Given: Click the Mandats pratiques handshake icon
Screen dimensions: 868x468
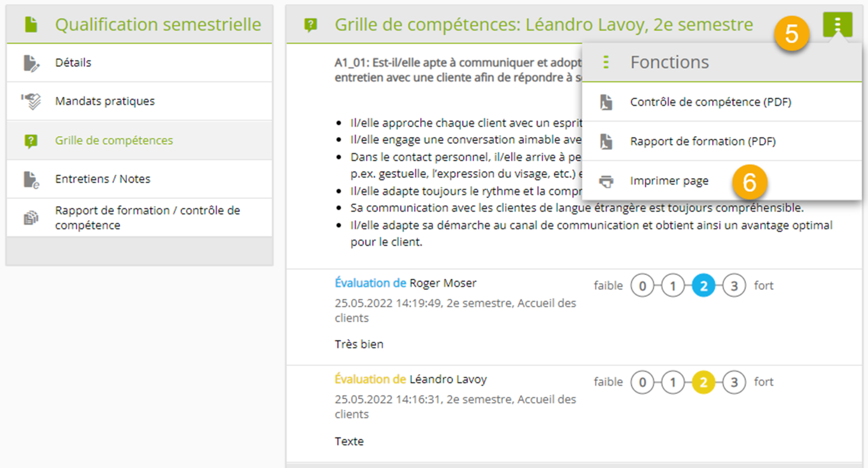Looking at the screenshot, I should pos(31,101).
